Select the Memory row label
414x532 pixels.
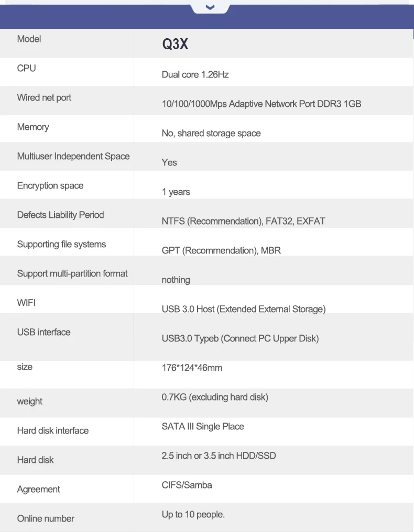pos(32,127)
